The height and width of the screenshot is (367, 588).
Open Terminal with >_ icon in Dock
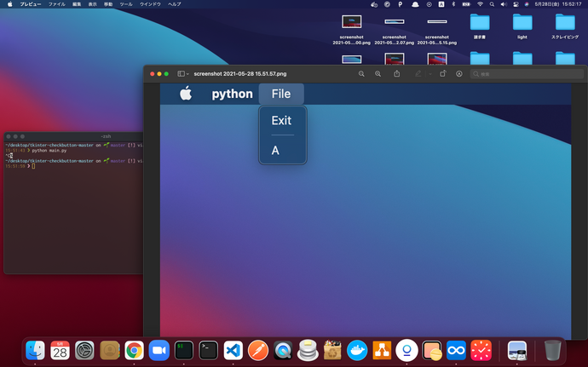(x=209, y=351)
